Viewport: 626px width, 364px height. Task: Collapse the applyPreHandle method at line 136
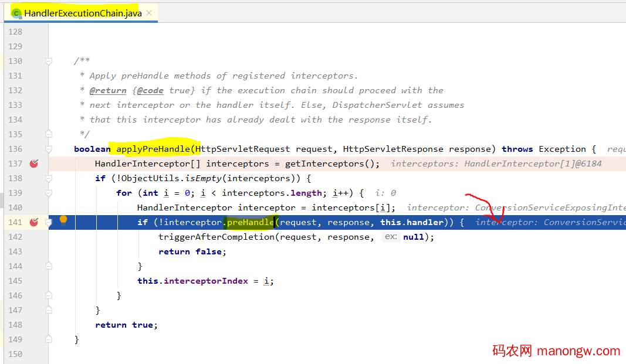[49, 149]
